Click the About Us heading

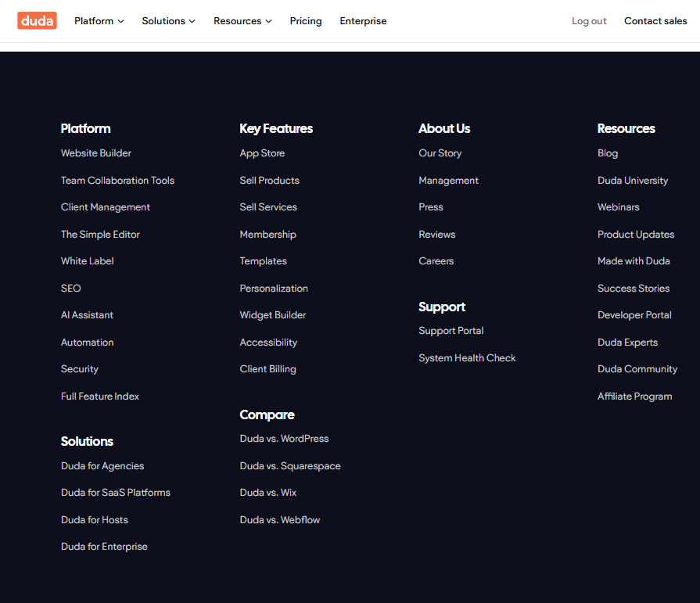[x=444, y=128]
